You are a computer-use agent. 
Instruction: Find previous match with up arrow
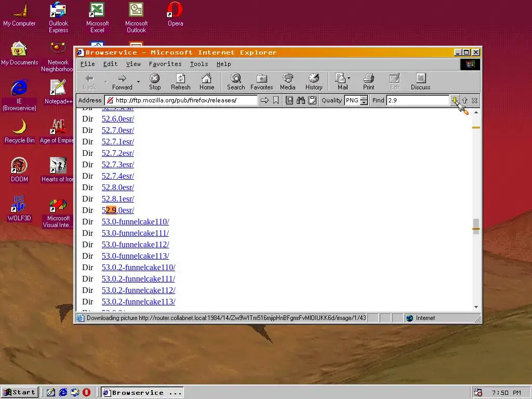(465, 100)
